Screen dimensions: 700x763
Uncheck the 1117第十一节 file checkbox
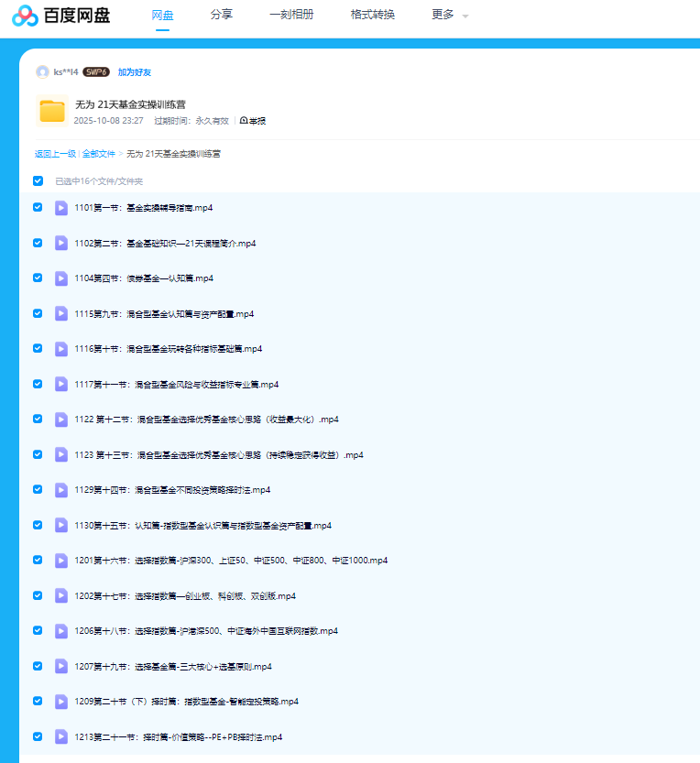pyautogui.click(x=38, y=384)
